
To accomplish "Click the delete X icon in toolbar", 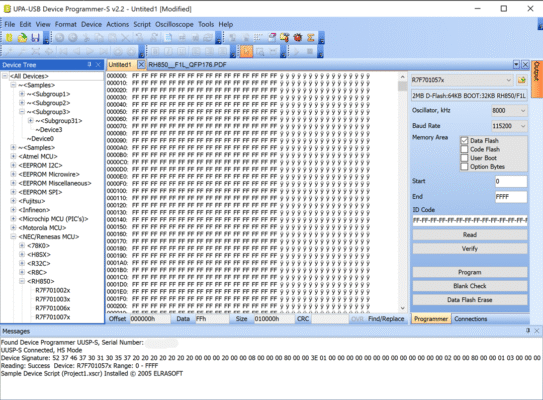I will coord(125,37).
